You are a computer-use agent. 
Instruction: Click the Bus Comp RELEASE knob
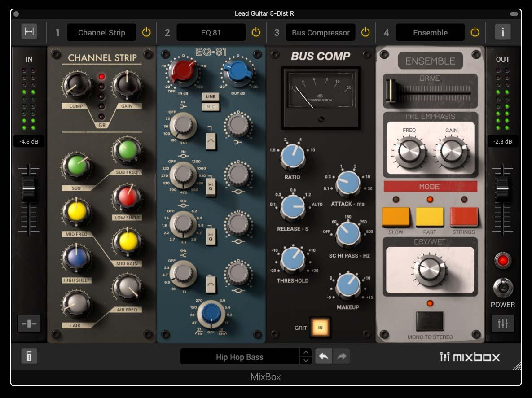coord(293,207)
